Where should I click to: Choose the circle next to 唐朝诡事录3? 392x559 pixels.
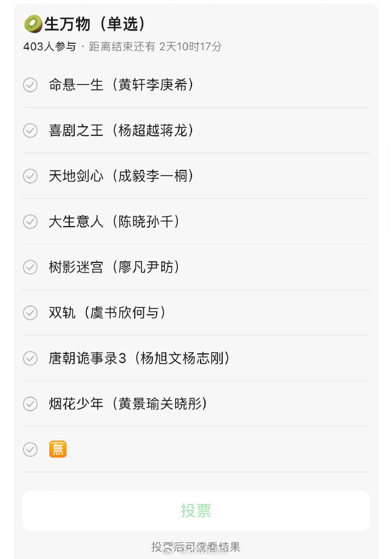30,358
